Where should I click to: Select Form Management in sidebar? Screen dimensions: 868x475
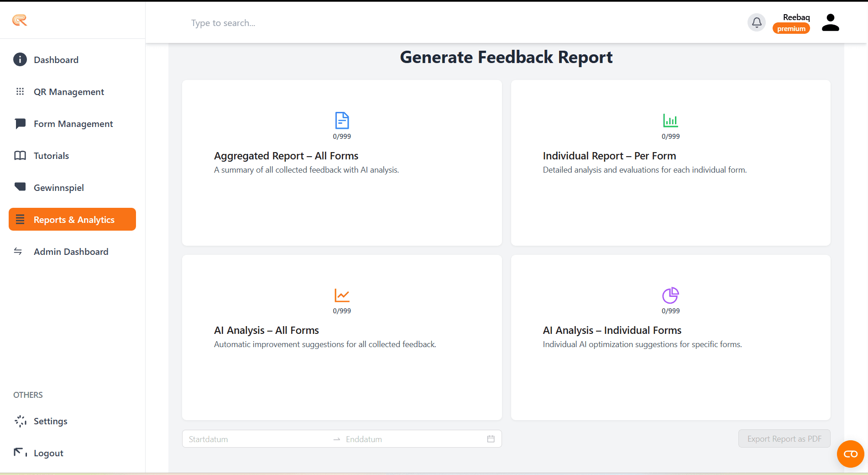pyautogui.click(x=72, y=123)
